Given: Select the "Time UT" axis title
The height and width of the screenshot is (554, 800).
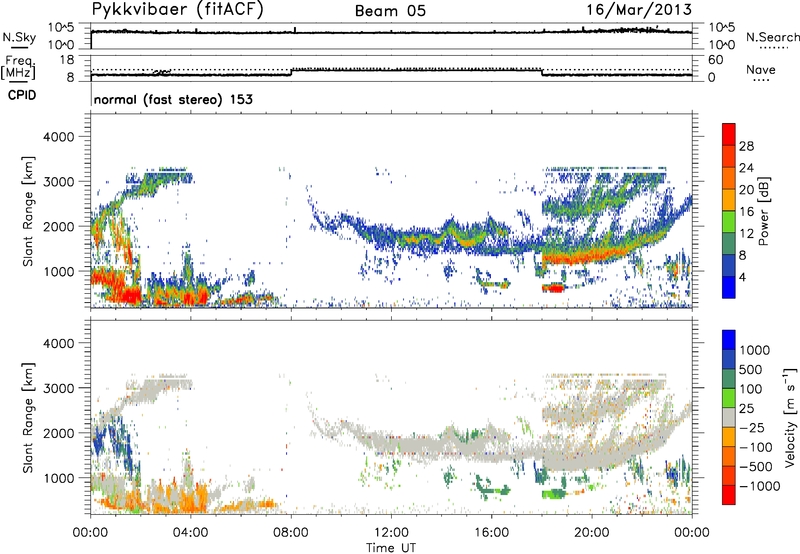Looking at the screenshot, I should (x=391, y=548).
